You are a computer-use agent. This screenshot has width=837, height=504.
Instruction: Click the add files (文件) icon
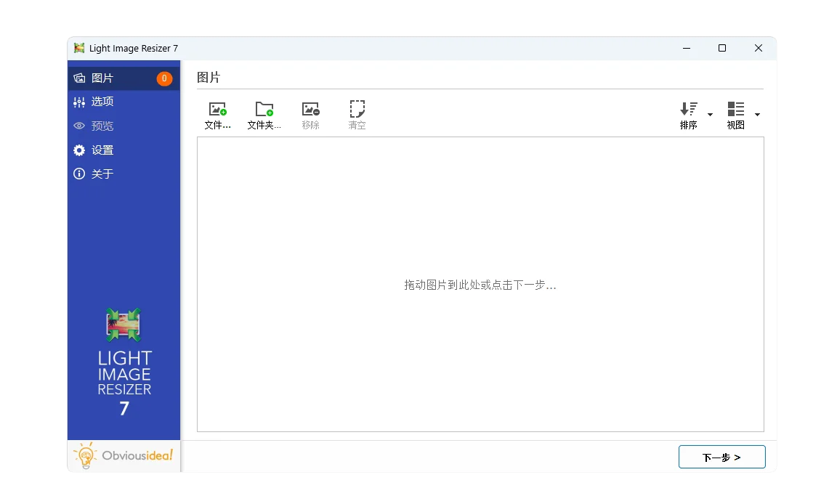click(217, 109)
